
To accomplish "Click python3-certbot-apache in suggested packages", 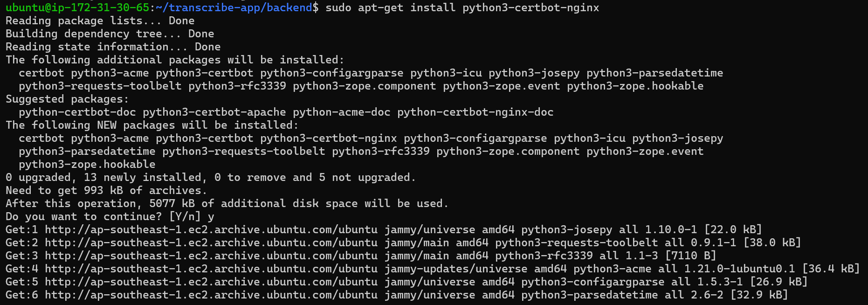I will (214, 112).
